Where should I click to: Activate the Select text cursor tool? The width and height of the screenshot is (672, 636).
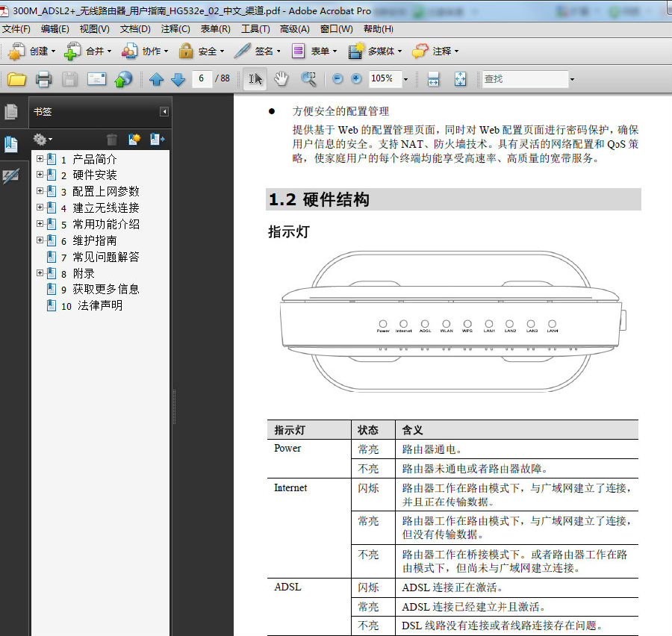coord(255,79)
